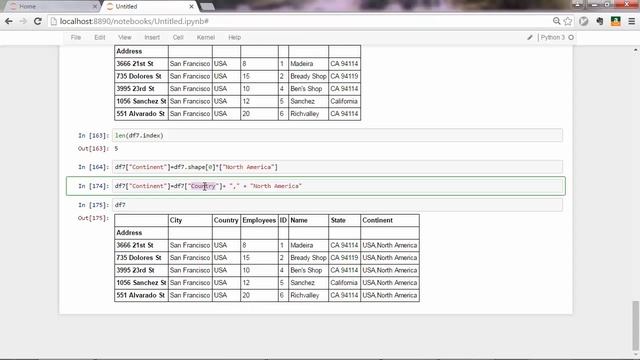Click the Out[175] prompt label
The height and width of the screenshot is (360, 640).
click(x=93, y=218)
